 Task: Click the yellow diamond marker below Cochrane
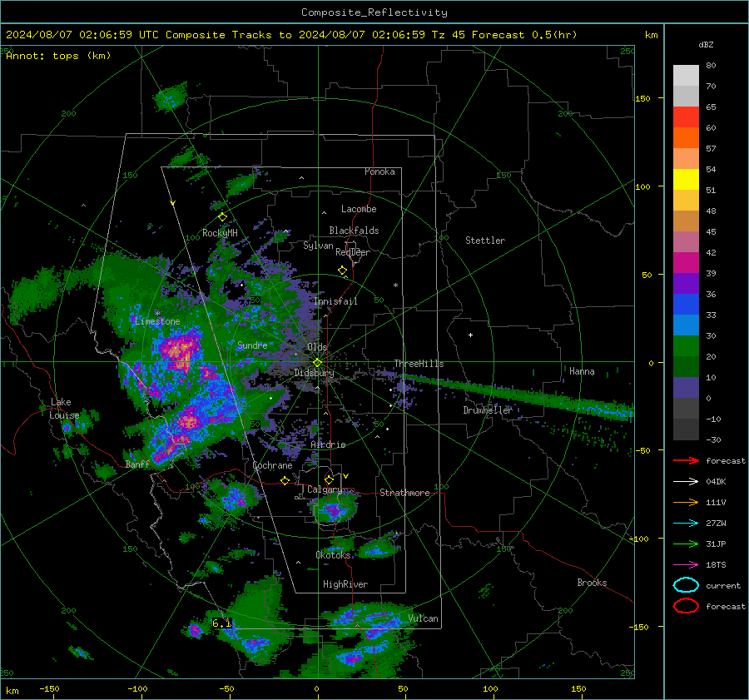(285, 481)
